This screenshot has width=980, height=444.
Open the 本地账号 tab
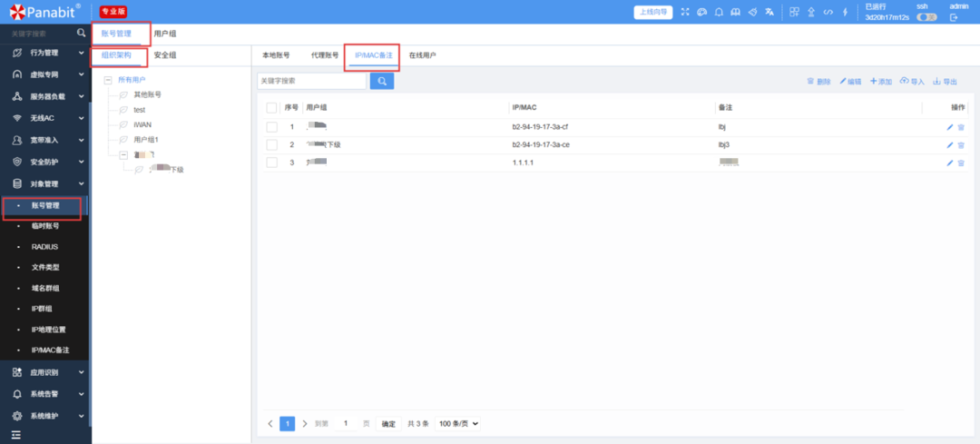pos(276,55)
